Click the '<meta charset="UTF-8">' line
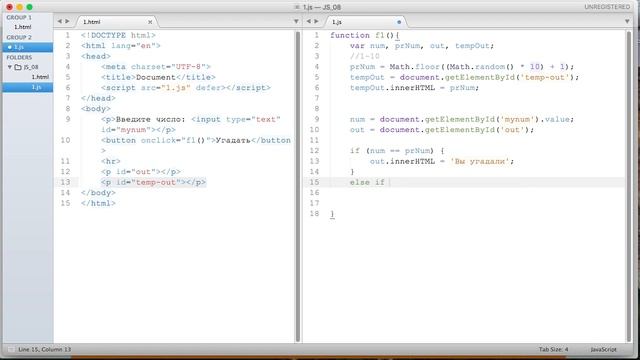 (156, 67)
